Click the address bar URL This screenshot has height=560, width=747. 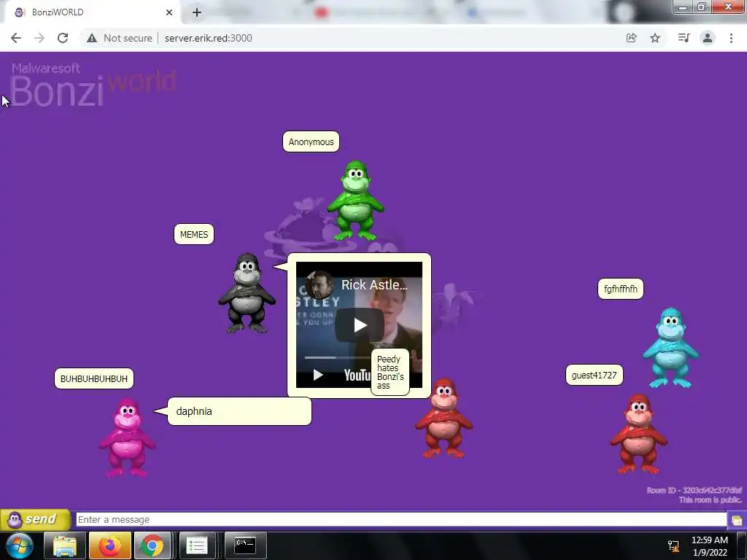pyautogui.click(x=208, y=38)
